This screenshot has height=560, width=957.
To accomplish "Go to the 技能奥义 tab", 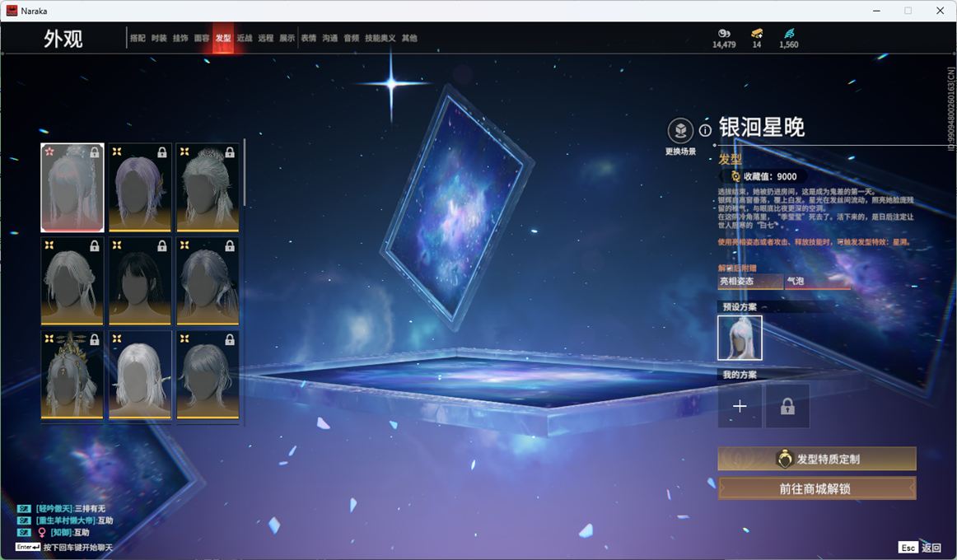I will click(x=380, y=39).
